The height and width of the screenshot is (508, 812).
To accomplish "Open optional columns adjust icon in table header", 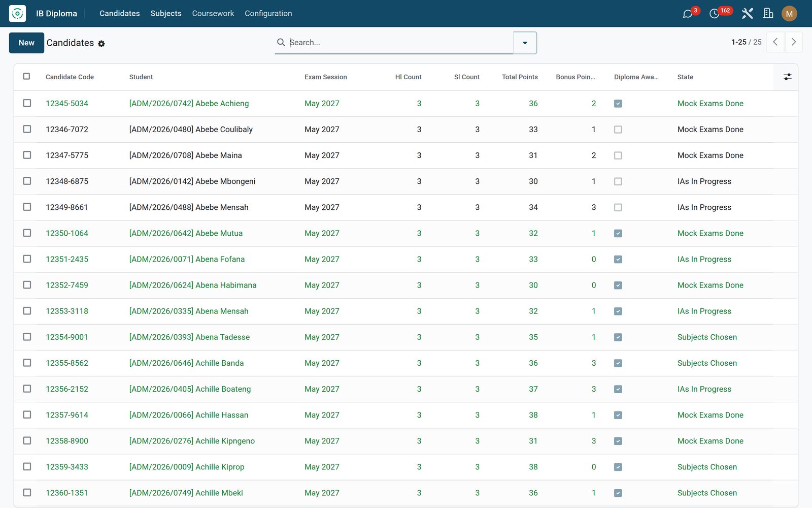I will [787, 77].
